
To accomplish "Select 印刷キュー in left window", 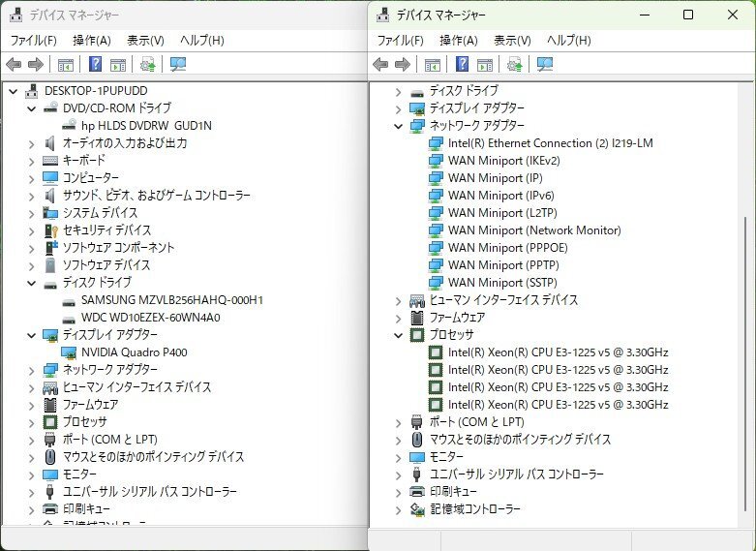I will [86, 509].
